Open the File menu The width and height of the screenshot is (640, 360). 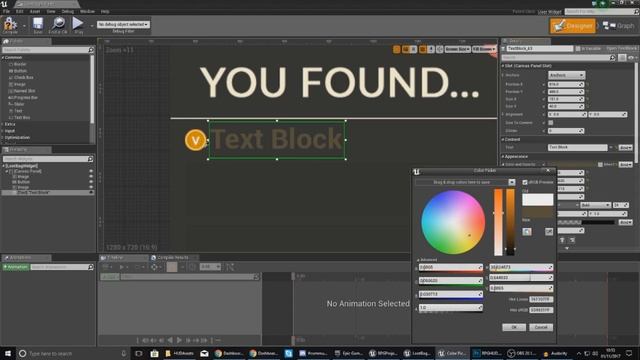(x=6, y=11)
